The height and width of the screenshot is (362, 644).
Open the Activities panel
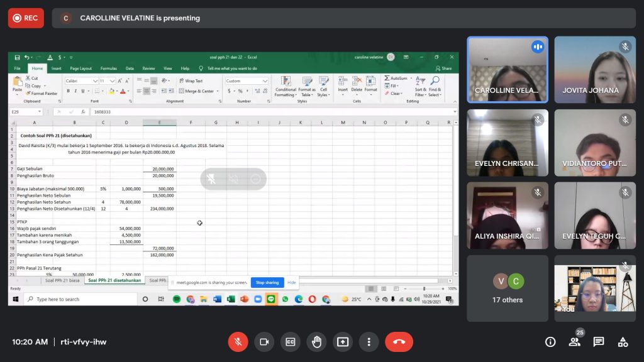click(x=623, y=342)
